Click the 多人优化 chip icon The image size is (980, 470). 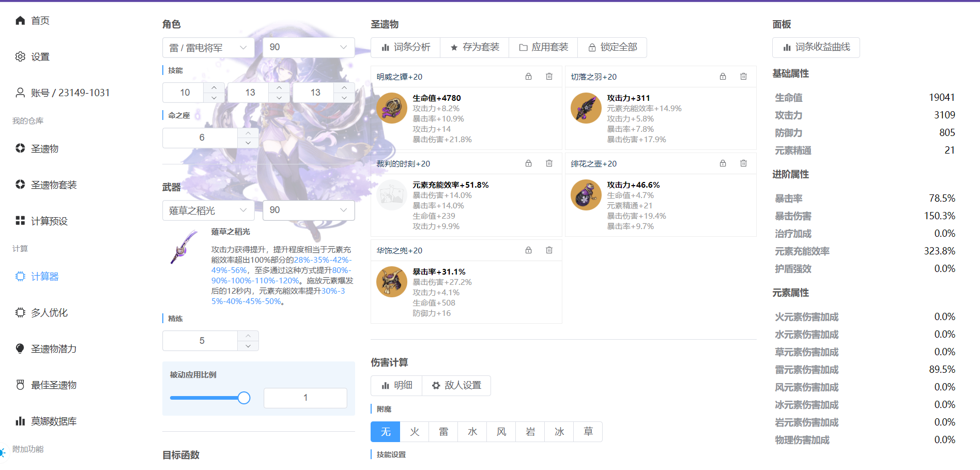tap(20, 312)
